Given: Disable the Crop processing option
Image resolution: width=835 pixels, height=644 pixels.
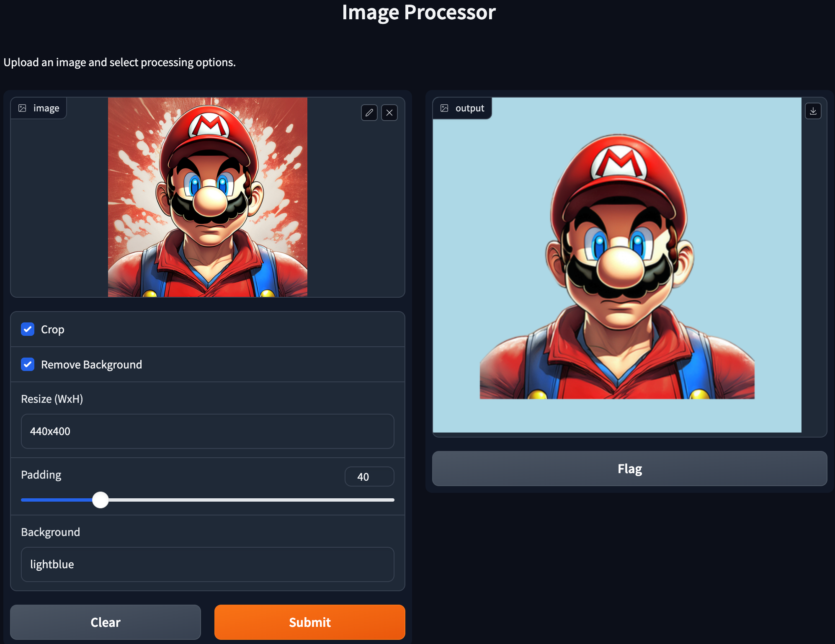Looking at the screenshot, I should (28, 330).
